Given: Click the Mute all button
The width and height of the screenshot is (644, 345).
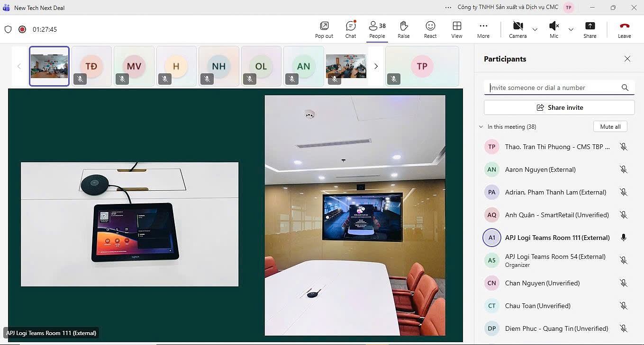Looking at the screenshot, I should click(610, 127).
